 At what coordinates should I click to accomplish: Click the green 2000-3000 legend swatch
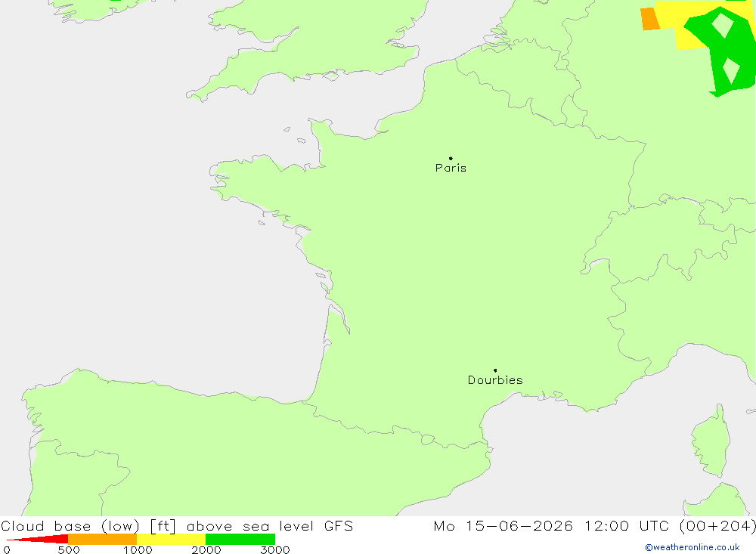(240, 539)
